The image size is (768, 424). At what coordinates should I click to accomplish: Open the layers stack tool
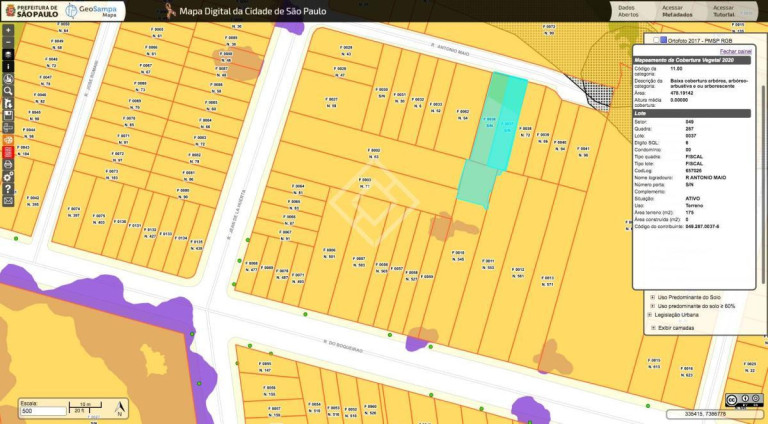[8, 54]
